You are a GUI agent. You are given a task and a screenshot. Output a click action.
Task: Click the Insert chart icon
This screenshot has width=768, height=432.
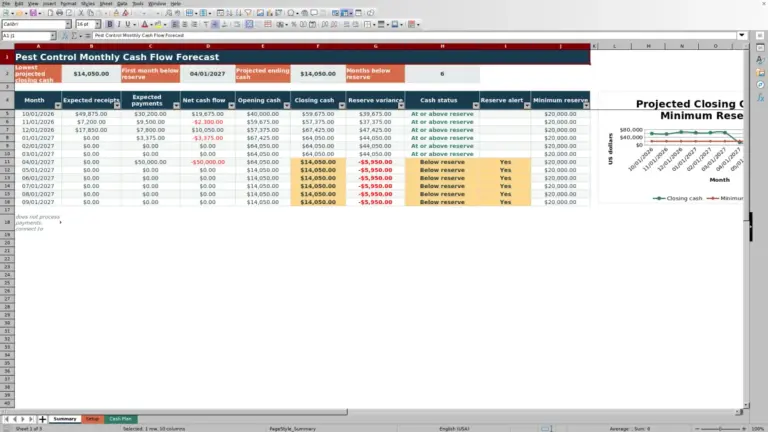click(269, 13)
